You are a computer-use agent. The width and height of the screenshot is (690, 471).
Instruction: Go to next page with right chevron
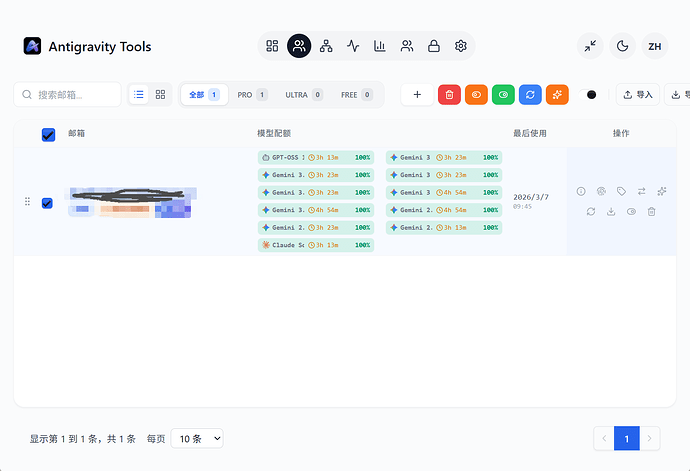[x=650, y=438]
